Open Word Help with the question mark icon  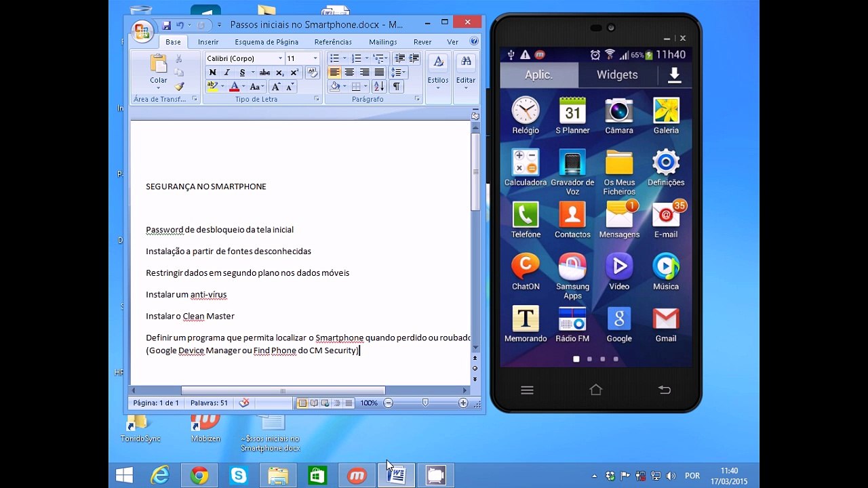474,41
